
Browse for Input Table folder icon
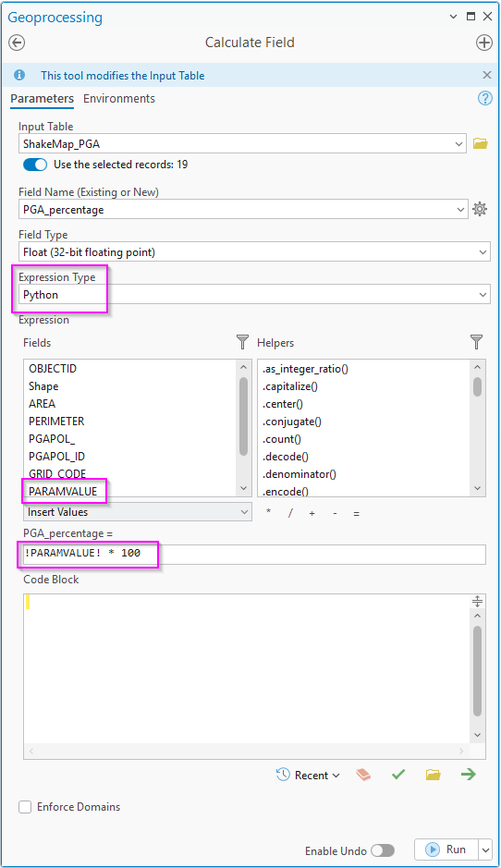pyautogui.click(x=480, y=144)
